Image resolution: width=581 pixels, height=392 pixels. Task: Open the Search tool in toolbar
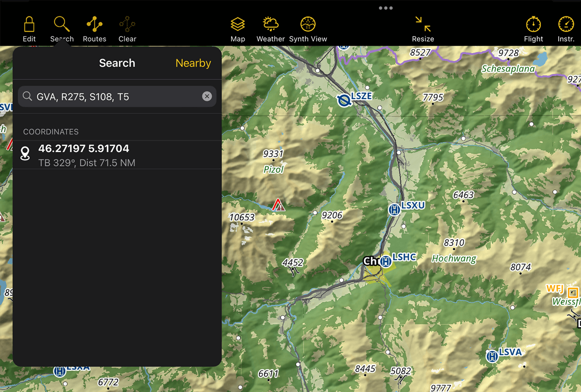[x=62, y=29]
